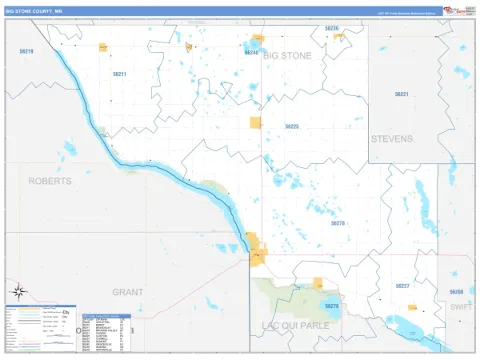
Task: Click ZIP code label 56278
Action: (338, 223)
